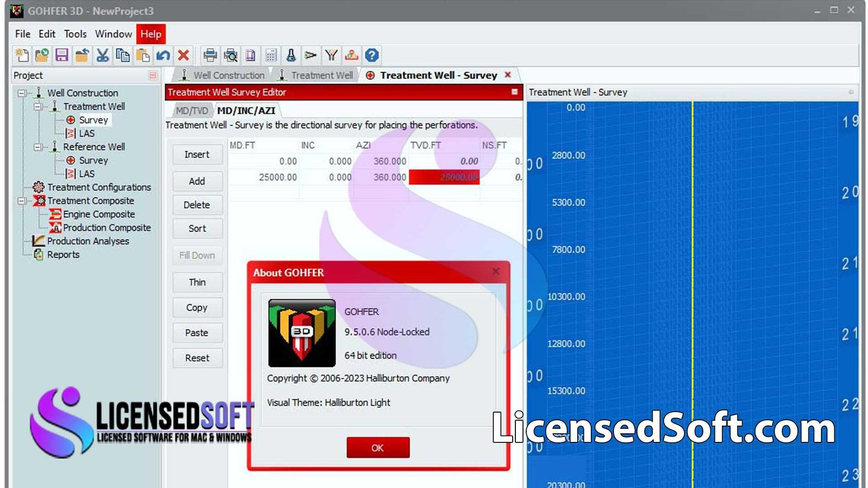Click the Copy toolbar icon
868x488 pixels.
pyautogui.click(x=123, y=55)
